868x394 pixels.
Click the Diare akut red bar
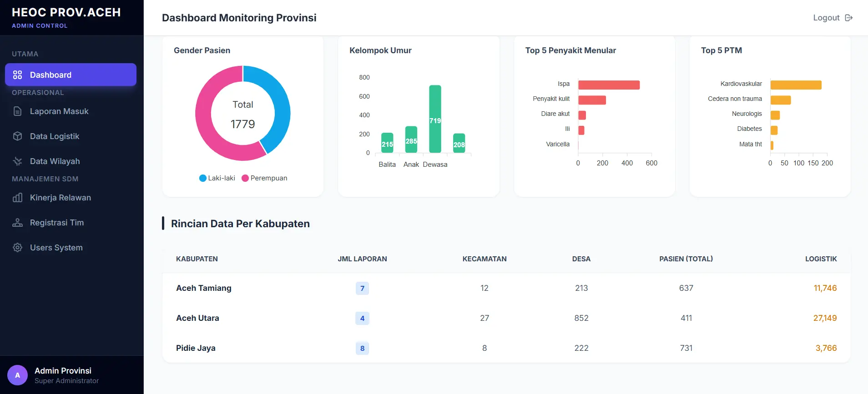click(x=582, y=115)
